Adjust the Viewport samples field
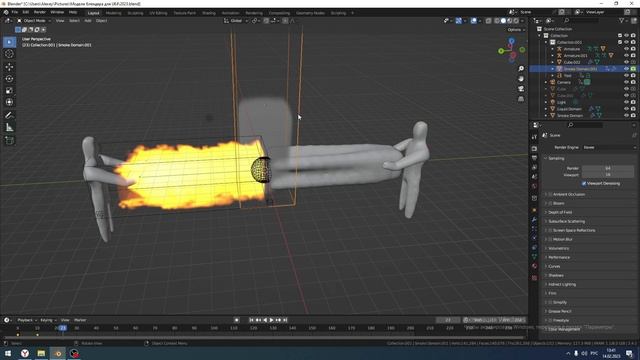Viewport: 640px width, 360px height. coord(608,175)
